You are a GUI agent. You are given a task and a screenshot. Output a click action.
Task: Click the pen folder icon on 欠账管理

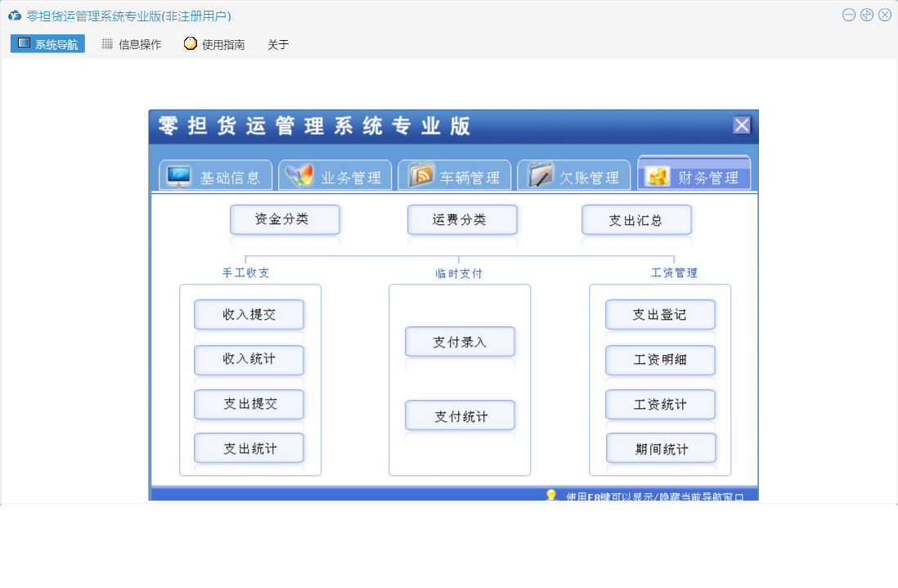coord(540,175)
